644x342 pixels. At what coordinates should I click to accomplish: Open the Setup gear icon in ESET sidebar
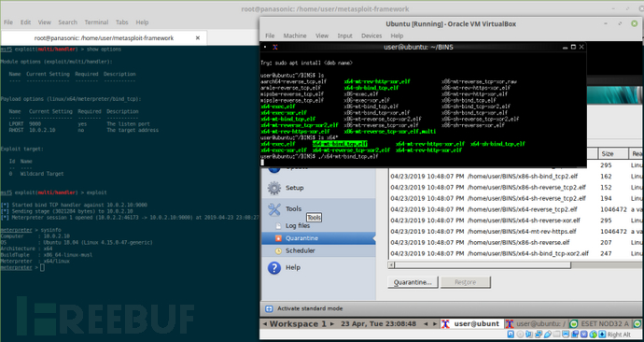coord(274,188)
